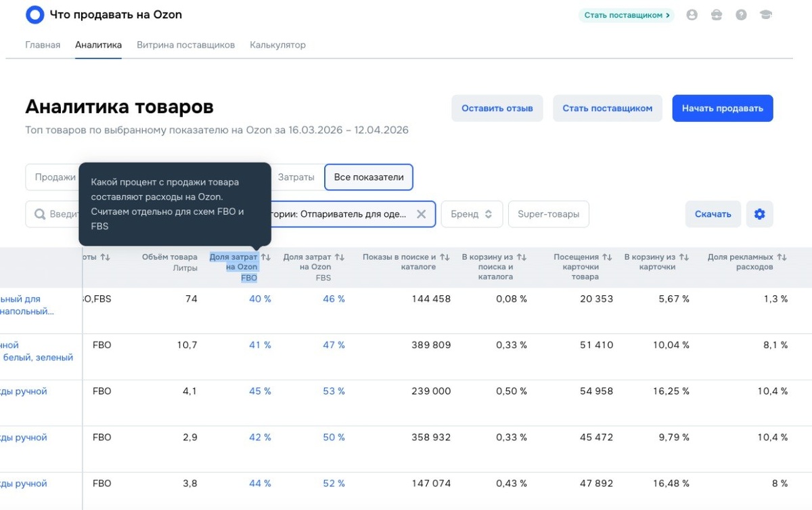Click Что продавать на Ozon title
Image resolution: width=812 pixels, height=510 pixels.
click(x=116, y=15)
